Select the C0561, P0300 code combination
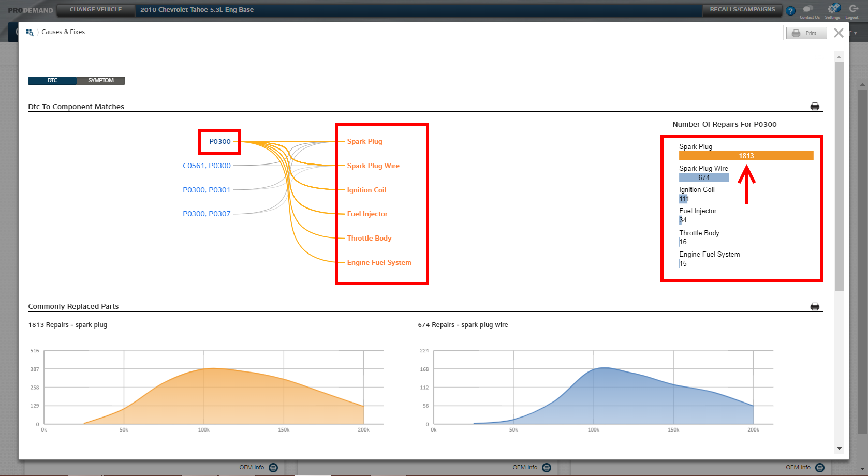 [x=207, y=166]
